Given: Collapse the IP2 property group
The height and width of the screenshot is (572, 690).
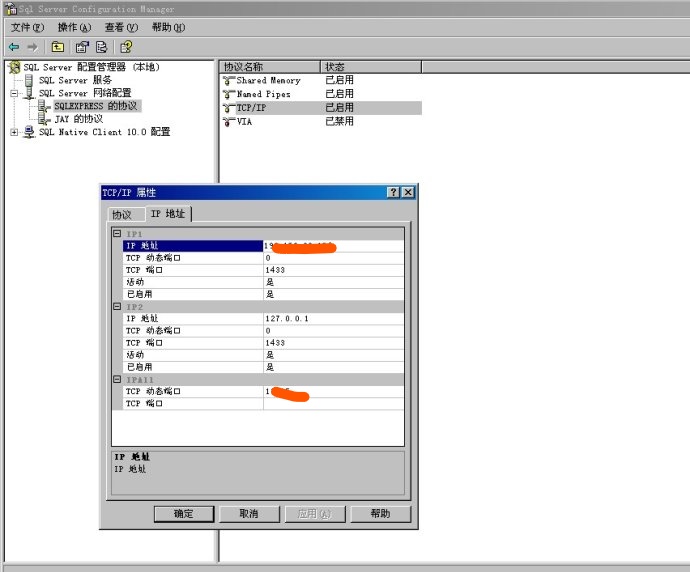Looking at the screenshot, I should tap(117, 307).
